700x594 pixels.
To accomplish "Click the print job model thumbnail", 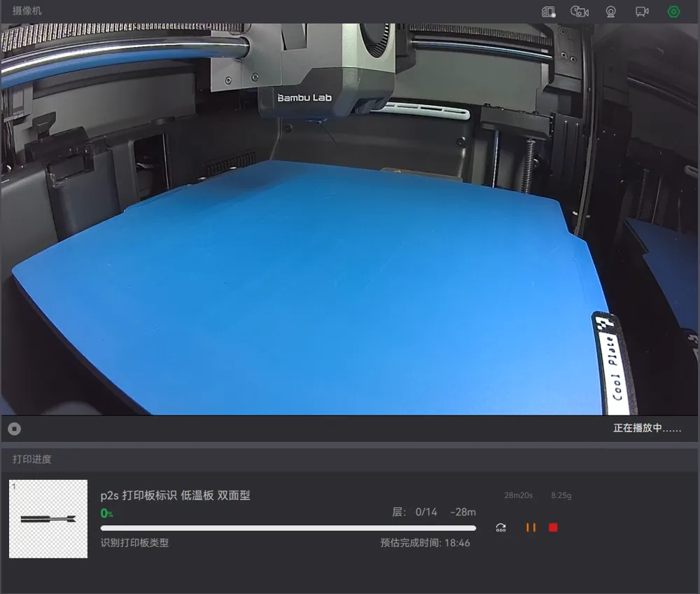I will tap(48, 519).
